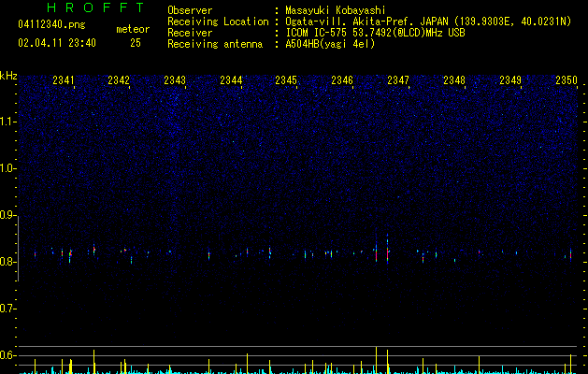Click the 2349 time axis label

pyautogui.click(x=510, y=80)
